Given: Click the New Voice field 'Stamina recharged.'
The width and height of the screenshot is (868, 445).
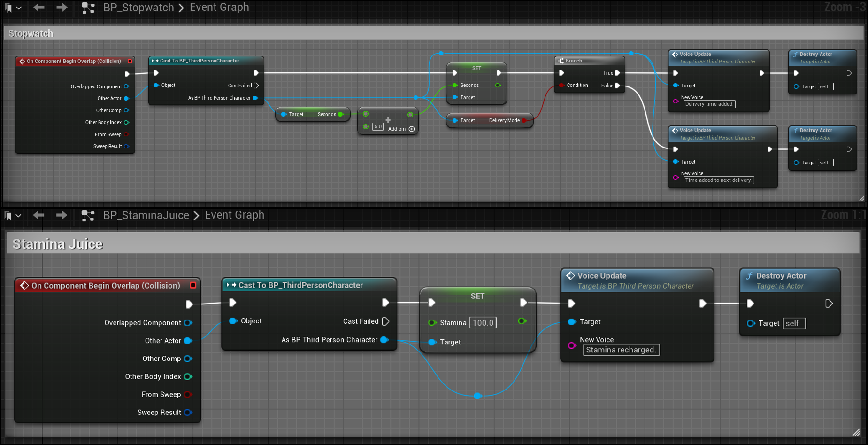Looking at the screenshot, I should [x=621, y=350].
